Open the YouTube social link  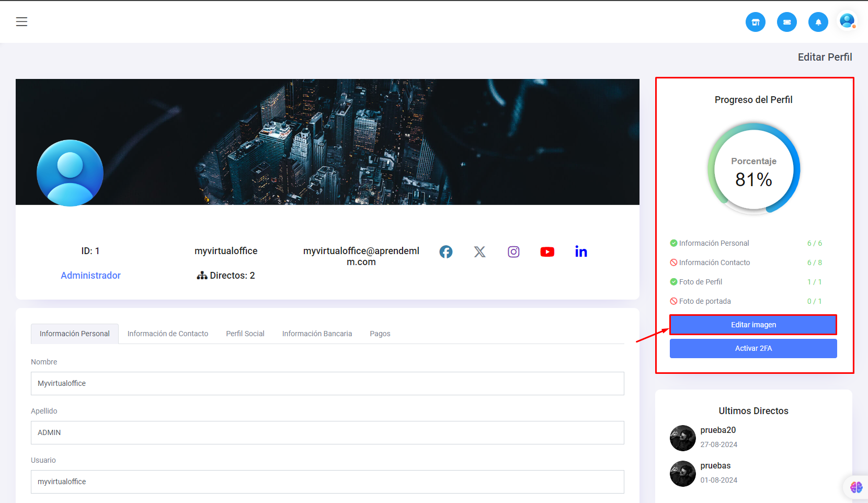click(547, 252)
